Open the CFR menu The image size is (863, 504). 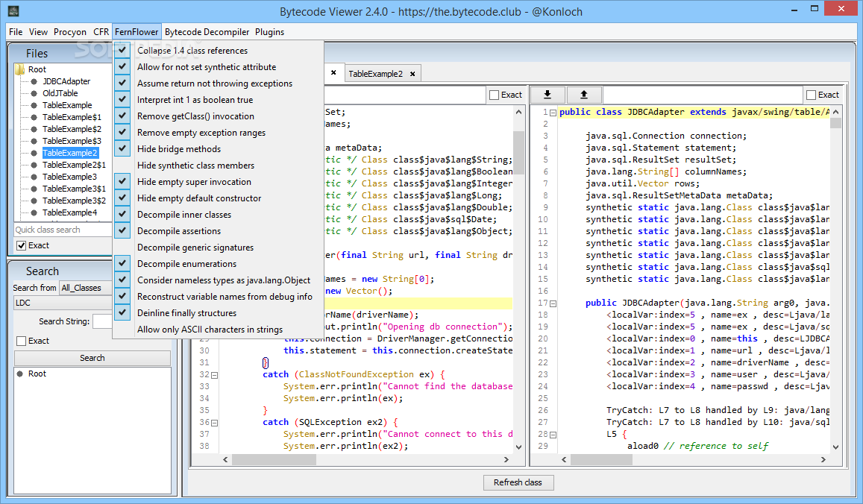click(101, 32)
